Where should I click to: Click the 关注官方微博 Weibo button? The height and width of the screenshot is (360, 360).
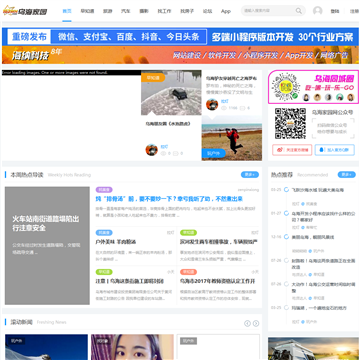click(292, 150)
